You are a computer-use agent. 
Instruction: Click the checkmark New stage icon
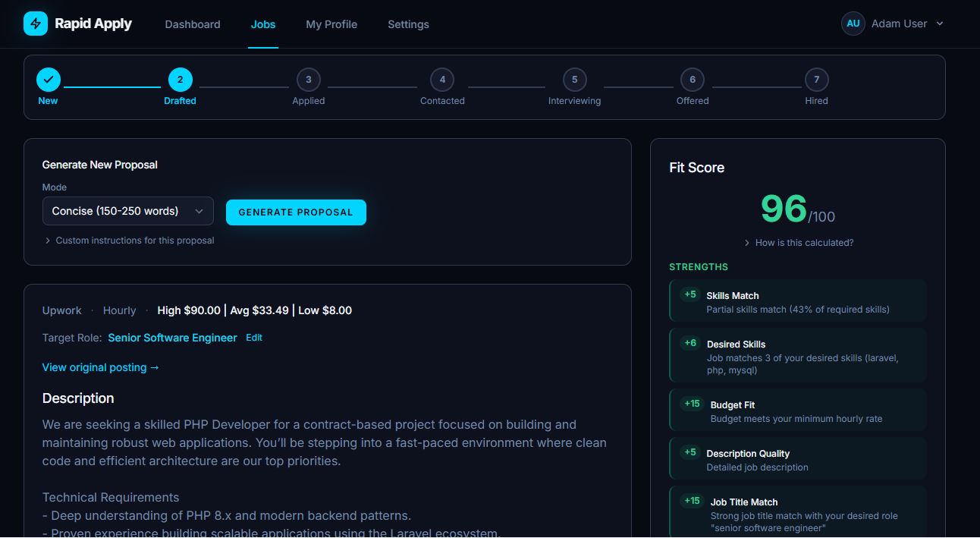[x=48, y=80]
